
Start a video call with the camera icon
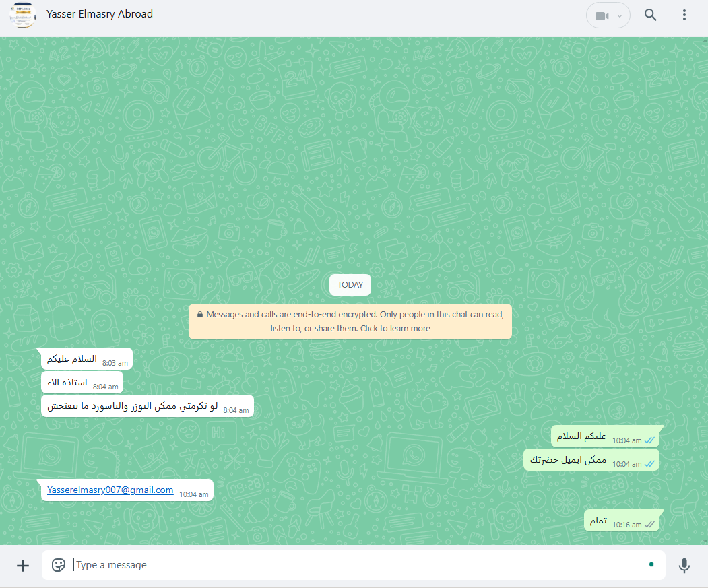(602, 15)
